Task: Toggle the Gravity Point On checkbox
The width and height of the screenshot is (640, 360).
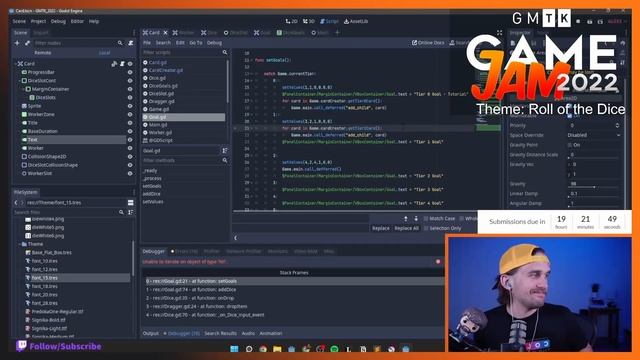Action: (x=570, y=145)
